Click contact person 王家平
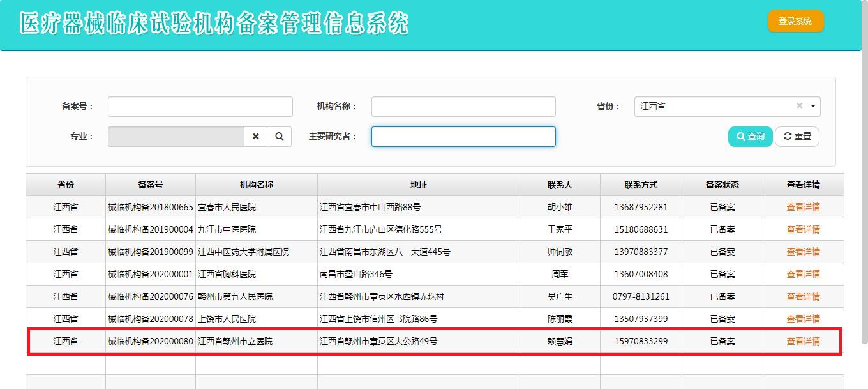This screenshot has width=868, height=389. [x=560, y=229]
